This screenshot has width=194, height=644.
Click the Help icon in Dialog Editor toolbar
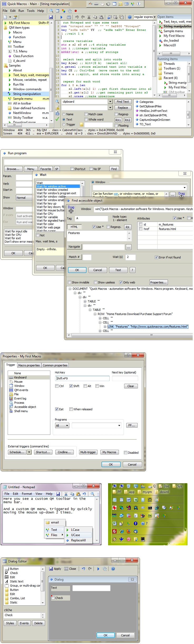pyautogui.click(x=113, y=569)
